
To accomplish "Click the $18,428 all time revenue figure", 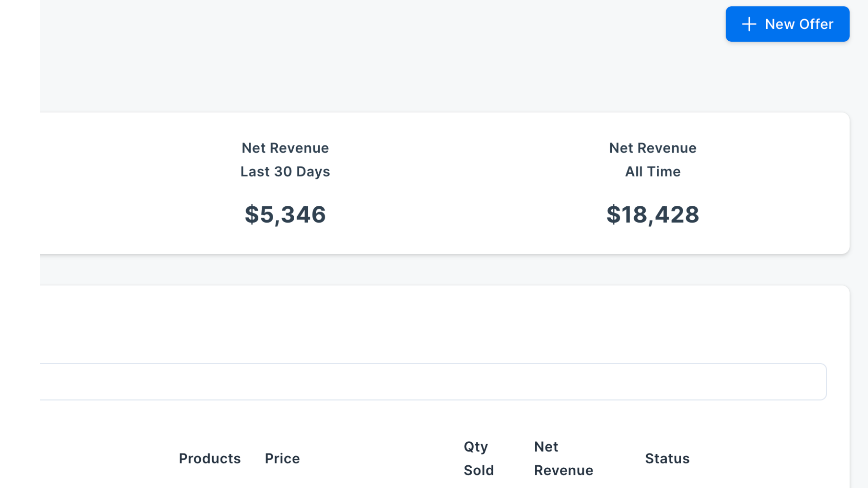I will click(x=653, y=215).
